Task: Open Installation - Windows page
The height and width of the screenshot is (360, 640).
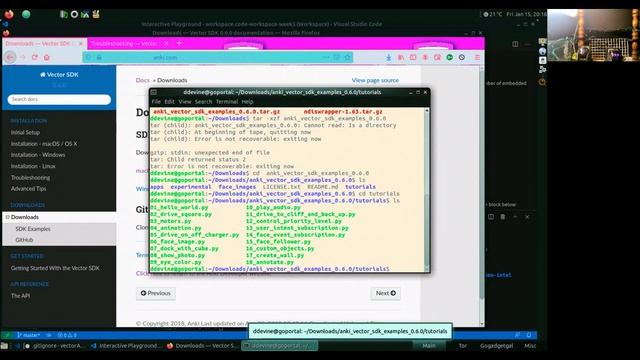Action: [38, 155]
